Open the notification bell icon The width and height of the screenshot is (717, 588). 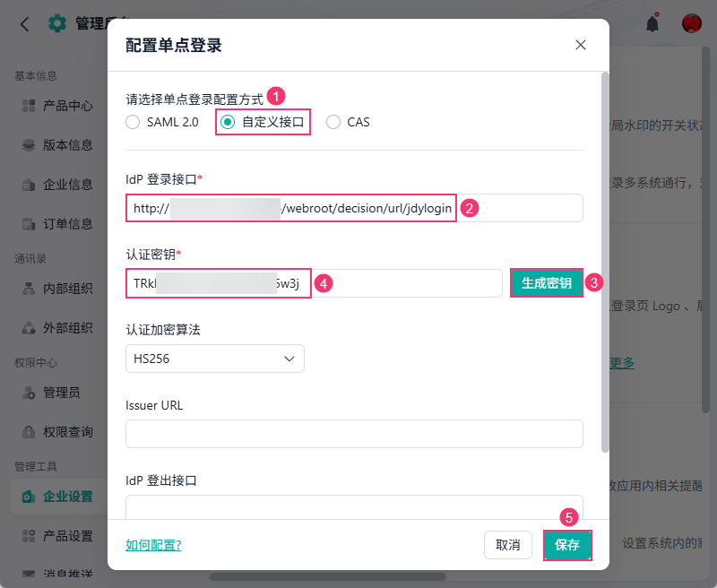(652, 24)
